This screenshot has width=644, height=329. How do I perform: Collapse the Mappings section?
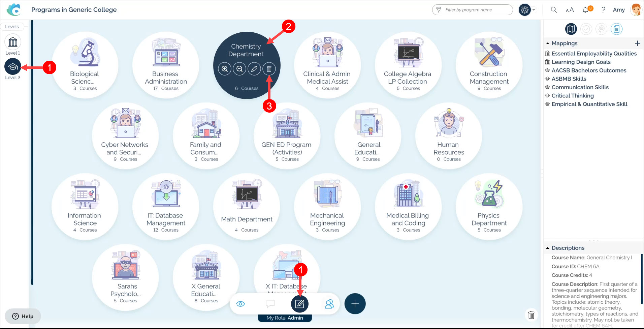point(548,43)
